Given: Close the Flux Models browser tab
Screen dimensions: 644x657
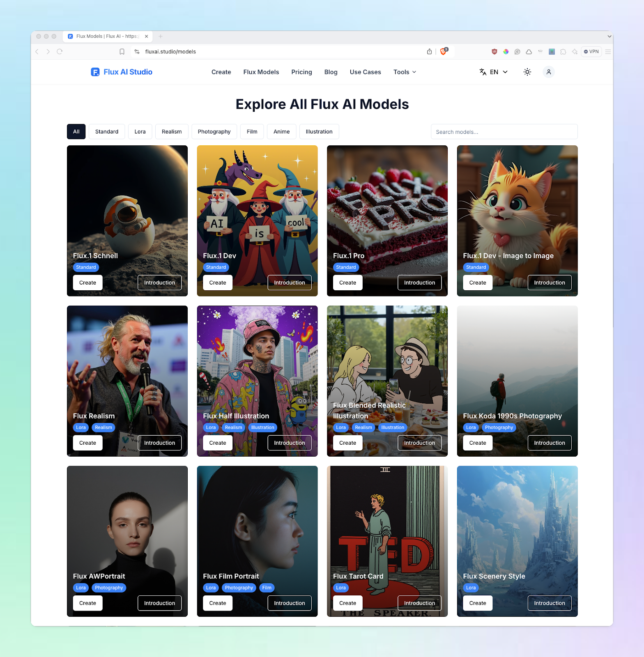Looking at the screenshot, I should pos(146,36).
